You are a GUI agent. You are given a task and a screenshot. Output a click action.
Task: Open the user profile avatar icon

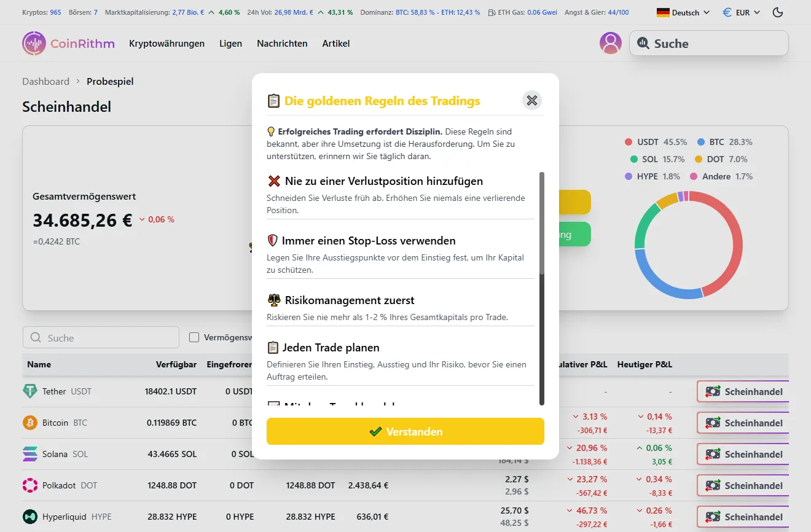610,43
